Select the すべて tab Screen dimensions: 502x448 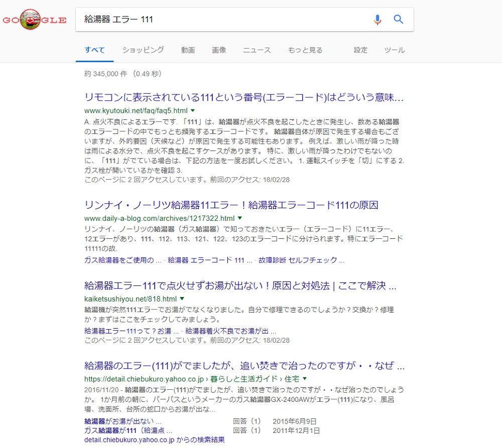coord(94,50)
